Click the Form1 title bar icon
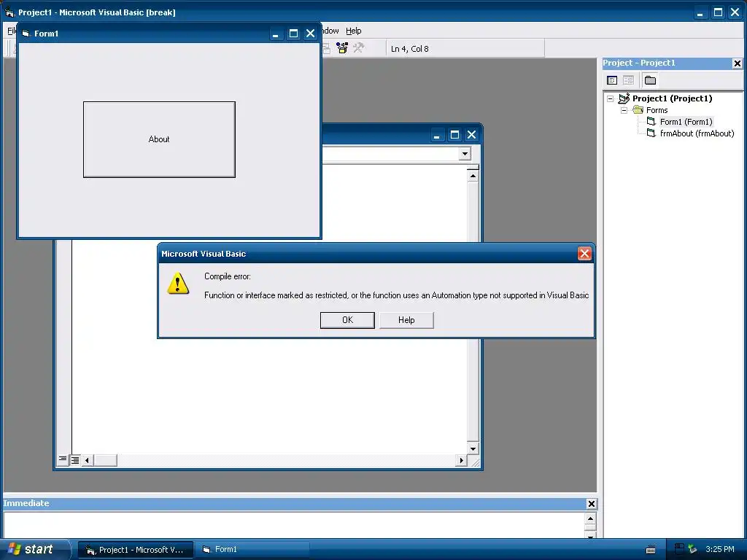 coord(26,34)
